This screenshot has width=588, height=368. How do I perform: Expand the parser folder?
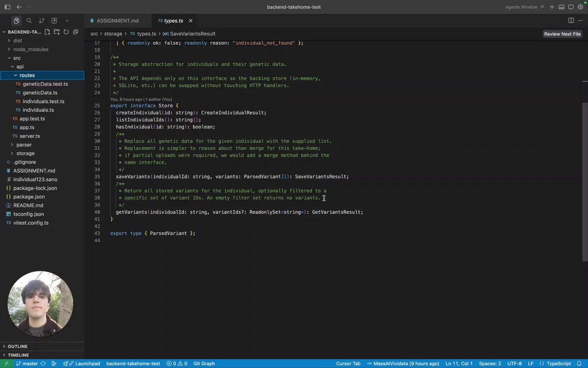tap(23, 145)
